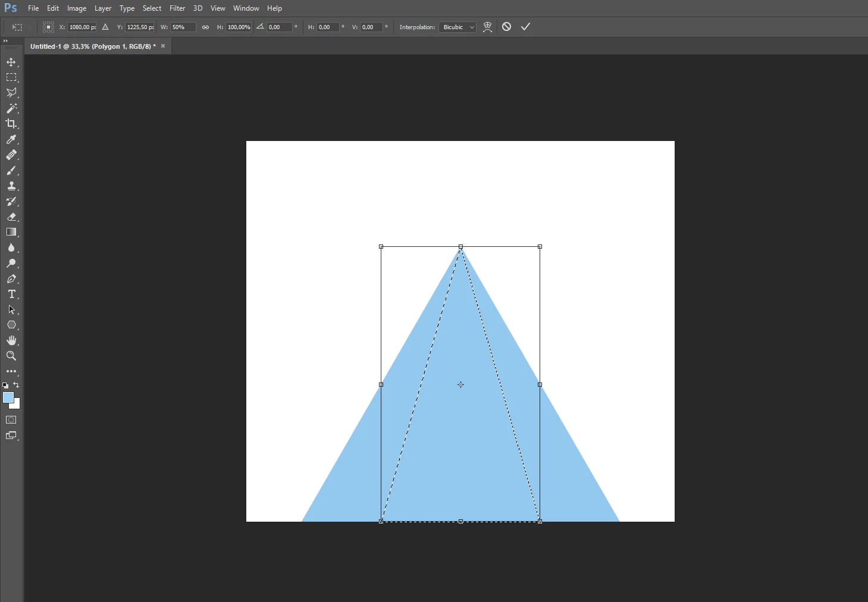Click the vertical skew V field

(371, 27)
